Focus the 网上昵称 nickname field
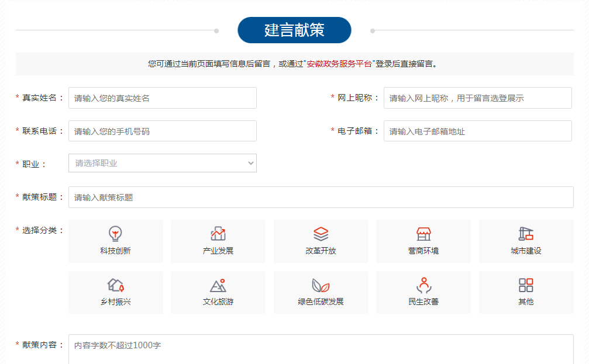 [477, 98]
